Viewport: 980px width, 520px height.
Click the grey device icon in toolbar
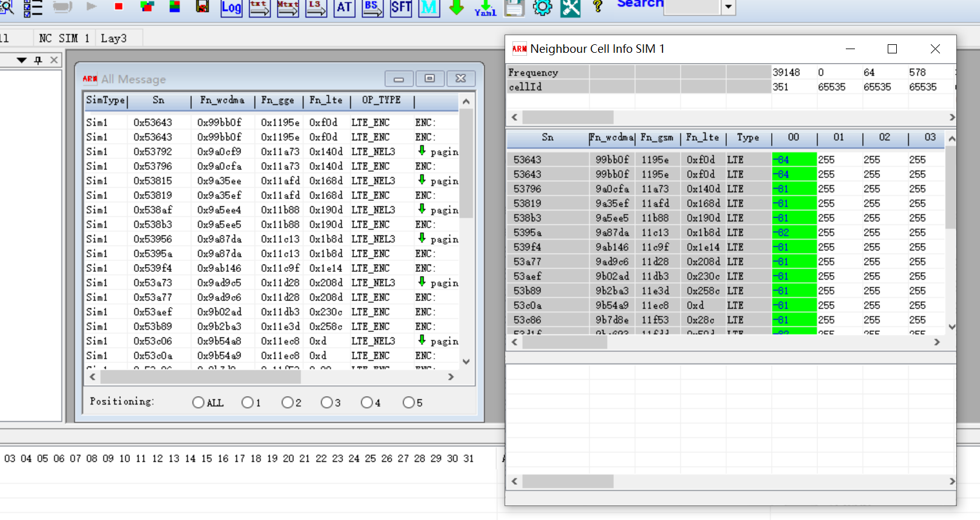63,7
